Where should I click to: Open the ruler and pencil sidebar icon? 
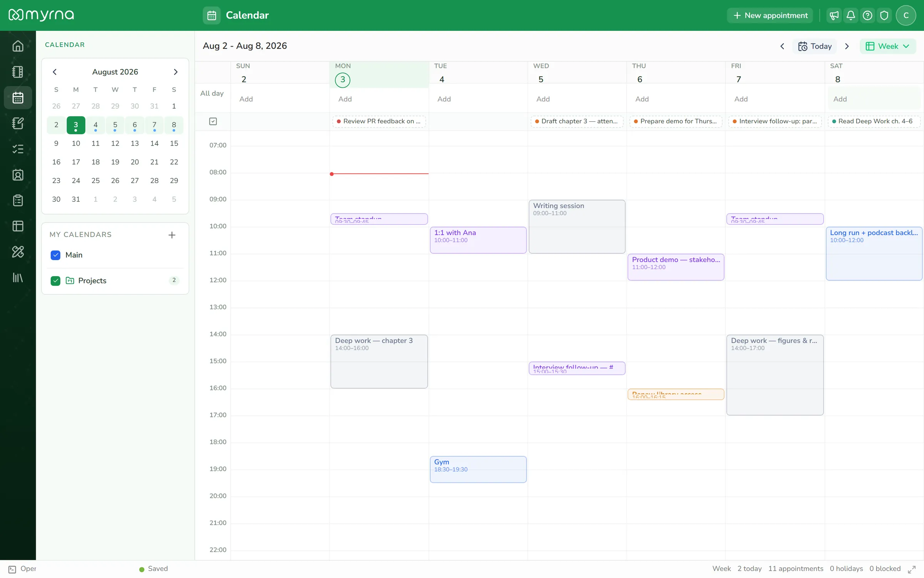pyautogui.click(x=18, y=252)
